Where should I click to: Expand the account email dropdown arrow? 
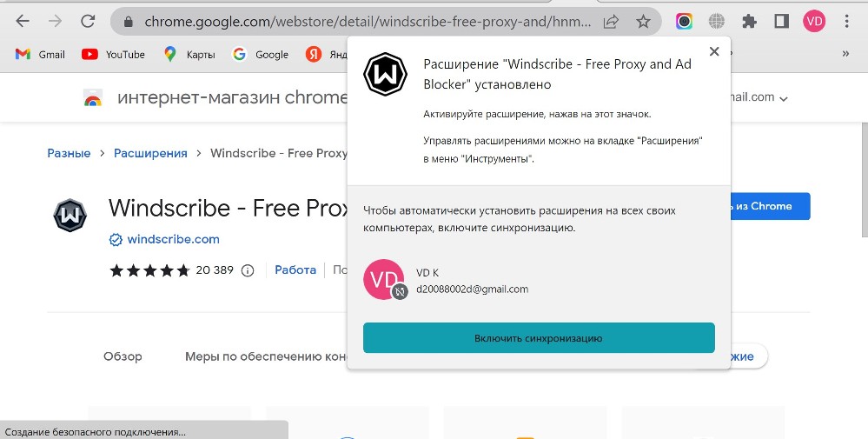tap(784, 99)
